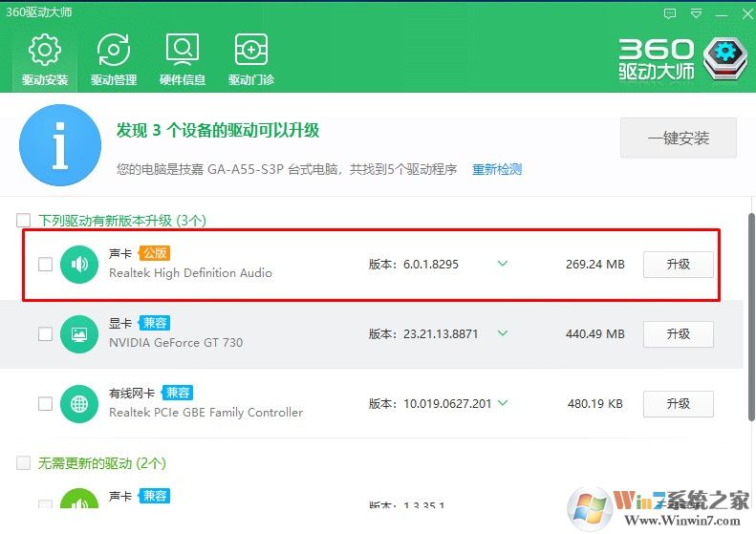Click the Realtek sound card speaker icon
The height and width of the screenshot is (534, 756).
[79, 264]
